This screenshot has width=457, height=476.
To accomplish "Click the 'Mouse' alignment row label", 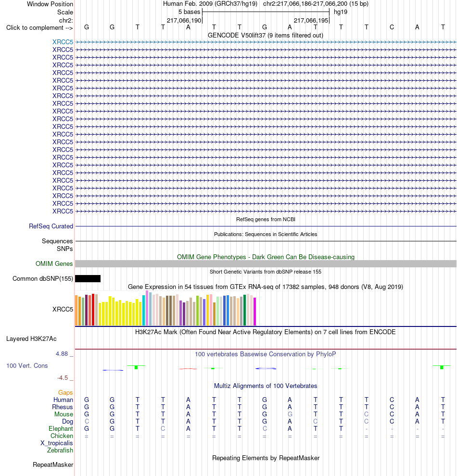I will point(63,414).
